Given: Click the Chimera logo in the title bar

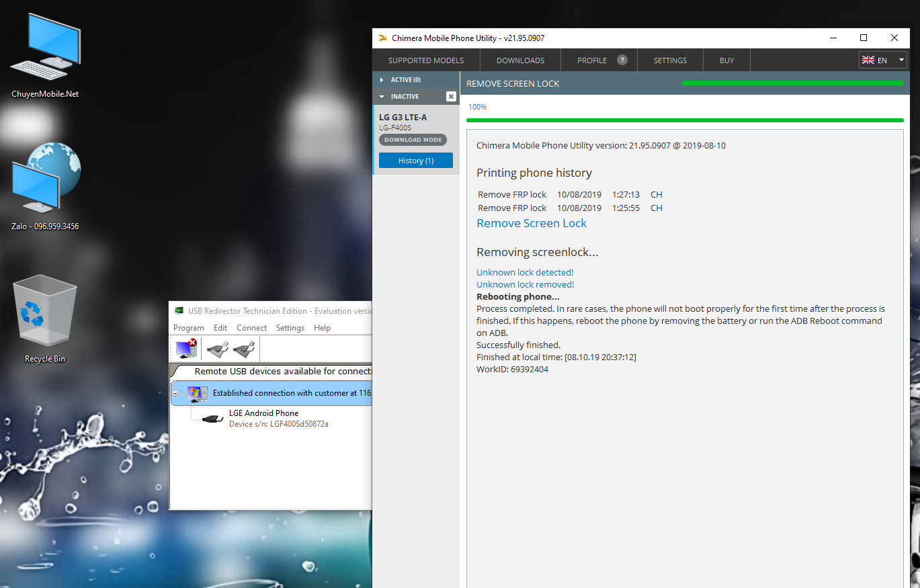Looking at the screenshot, I should [x=382, y=38].
